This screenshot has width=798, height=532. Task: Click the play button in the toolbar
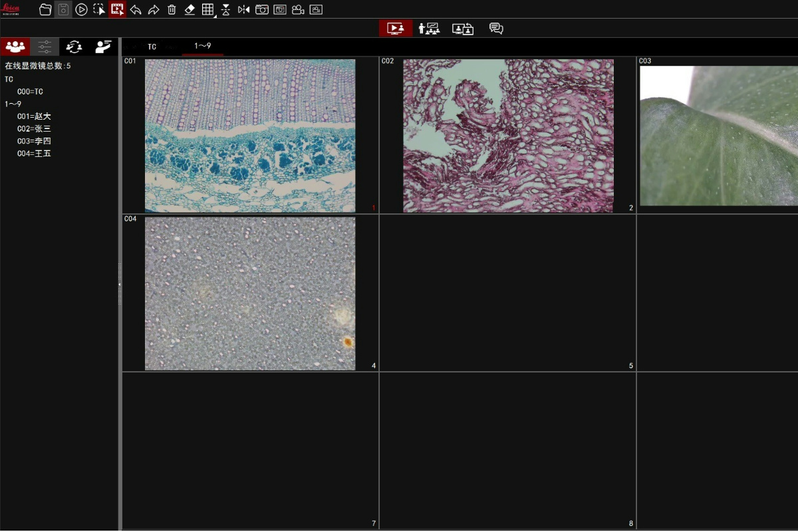[81, 10]
